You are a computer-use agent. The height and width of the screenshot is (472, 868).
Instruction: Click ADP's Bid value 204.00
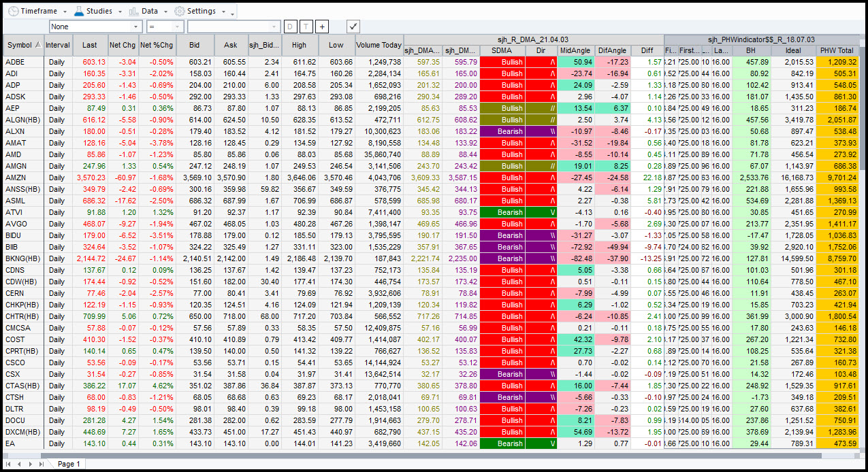195,85
